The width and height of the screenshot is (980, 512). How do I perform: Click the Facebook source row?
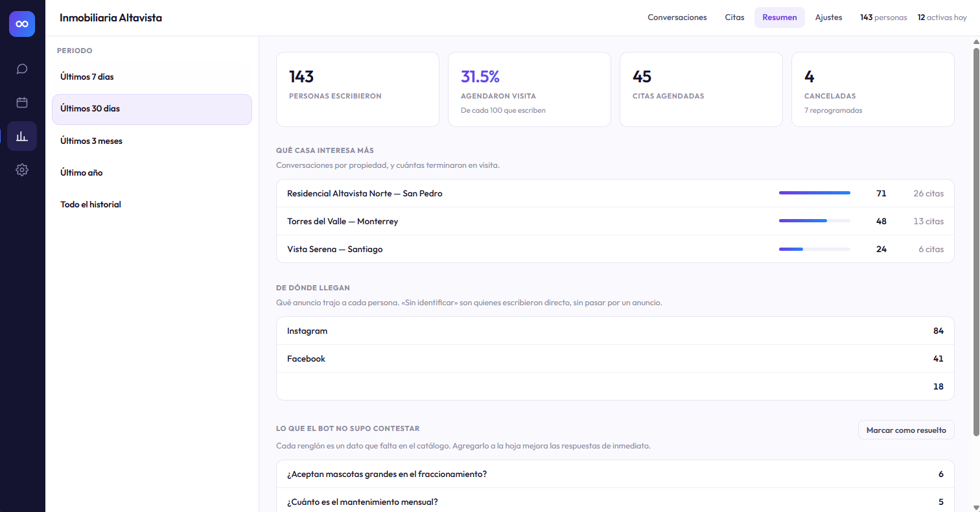(615, 358)
